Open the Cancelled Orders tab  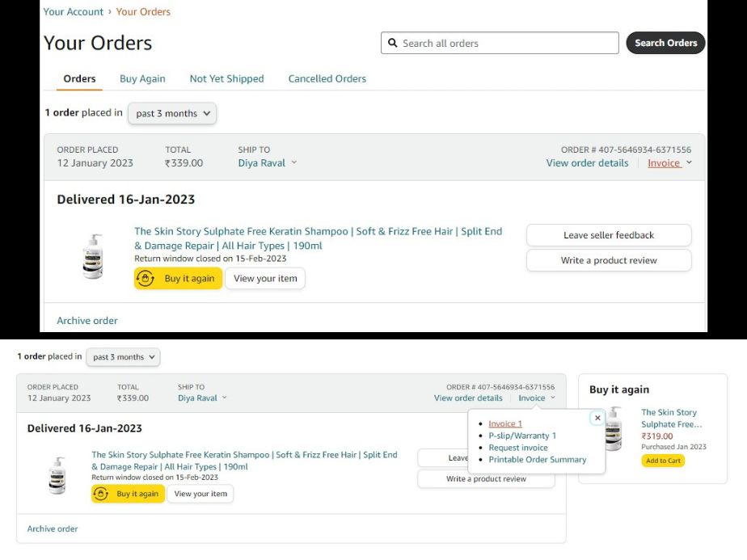[x=327, y=78]
